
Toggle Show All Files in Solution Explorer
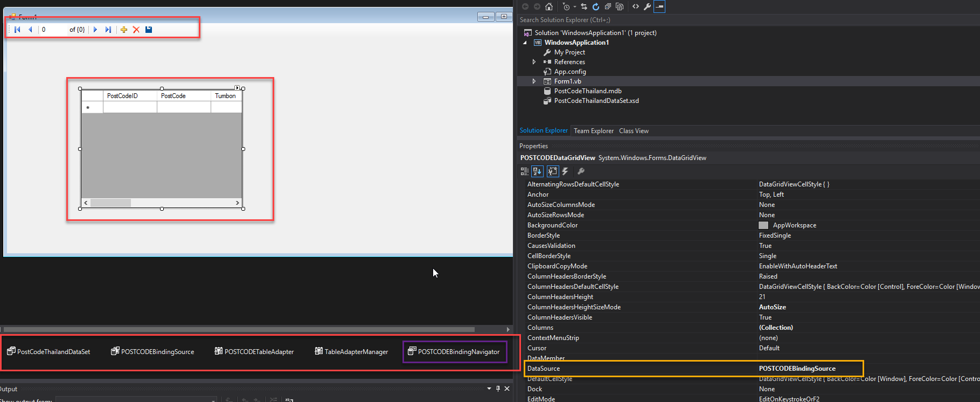[x=620, y=6]
